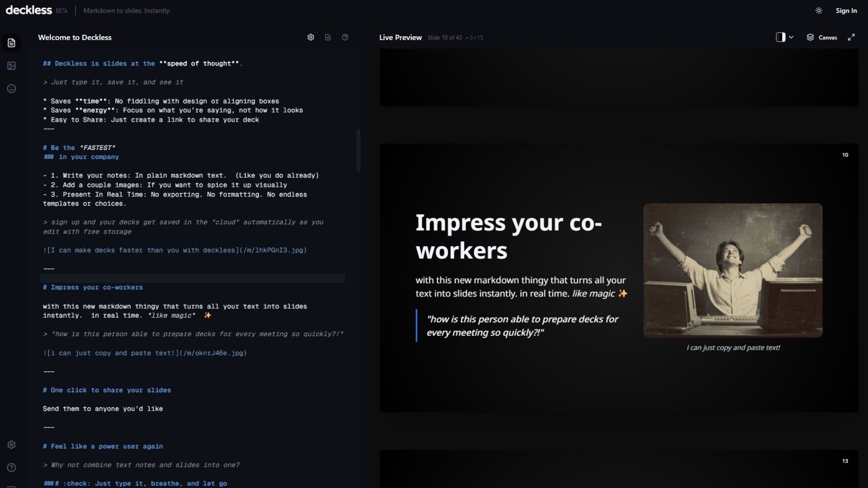Screen dimensions: 868x488
Task: Open the document editor sidebar icon
Action: point(12,43)
